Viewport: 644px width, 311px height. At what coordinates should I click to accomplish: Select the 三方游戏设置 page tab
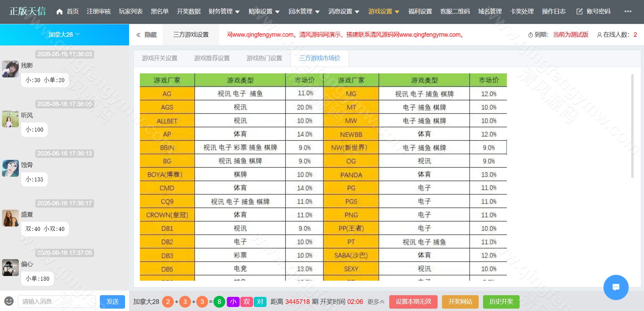191,35
